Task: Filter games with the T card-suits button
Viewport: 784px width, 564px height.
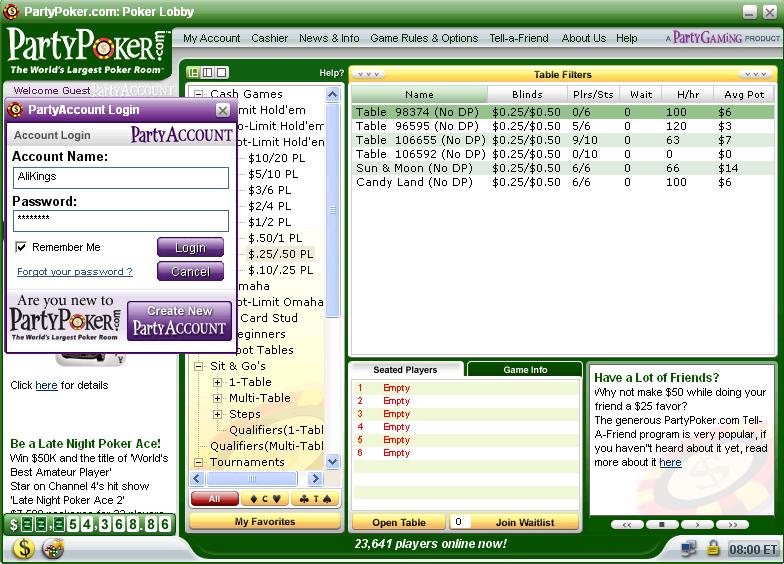Action: (315, 498)
